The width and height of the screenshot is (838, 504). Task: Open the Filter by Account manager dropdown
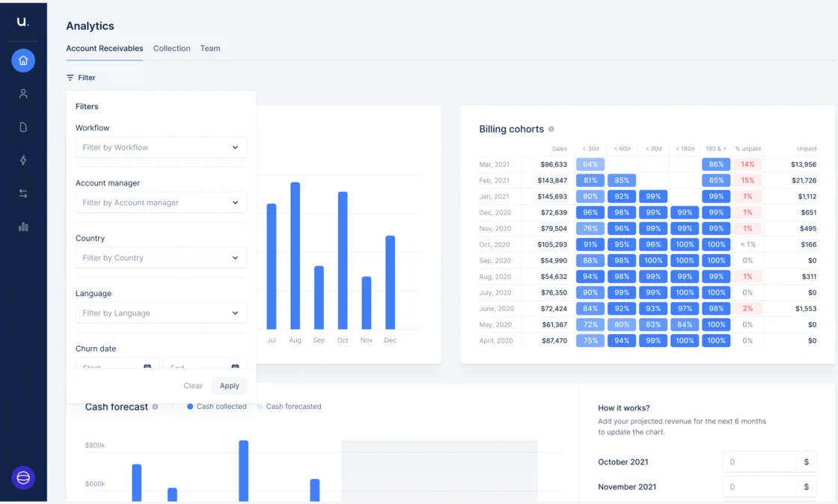click(161, 203)
